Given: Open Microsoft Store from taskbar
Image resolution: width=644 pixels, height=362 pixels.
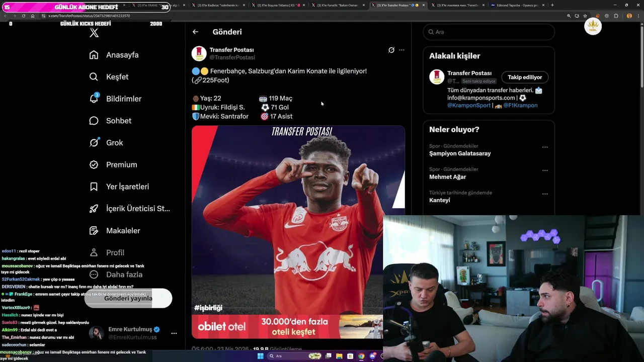Looking at the screenshot, I should point(350,356).
